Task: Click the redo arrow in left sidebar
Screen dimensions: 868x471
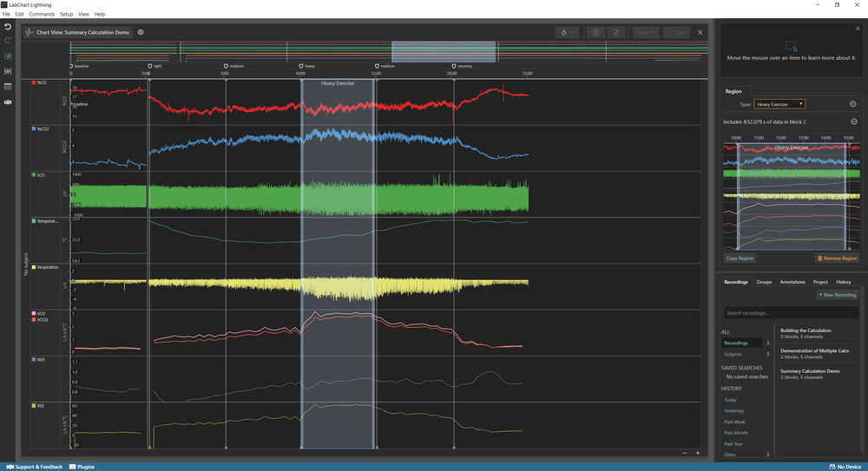Action: (8, 41)
